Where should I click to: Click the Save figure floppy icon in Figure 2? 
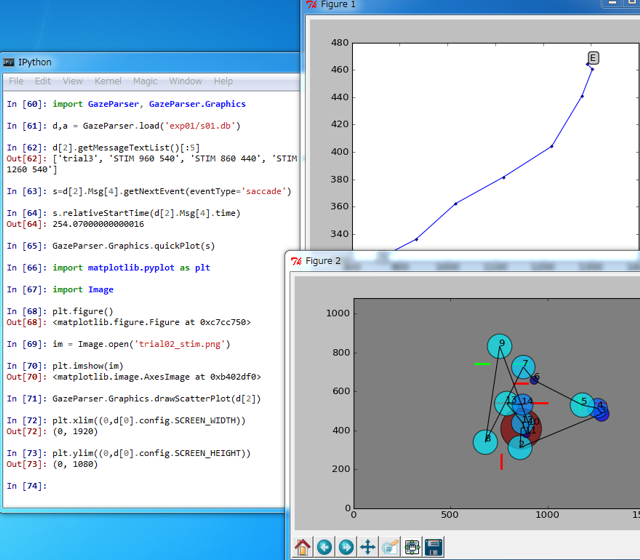tap(433, 547)
